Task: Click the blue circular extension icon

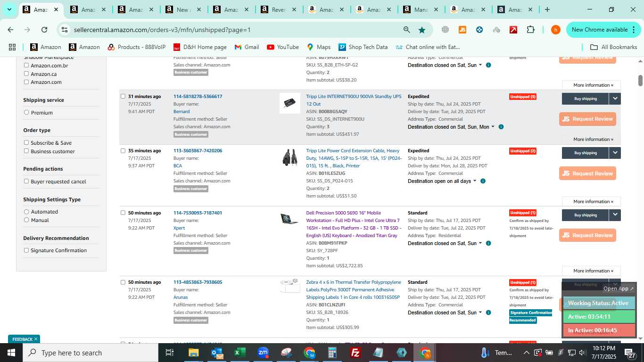Action: click(x=479, y=30)
